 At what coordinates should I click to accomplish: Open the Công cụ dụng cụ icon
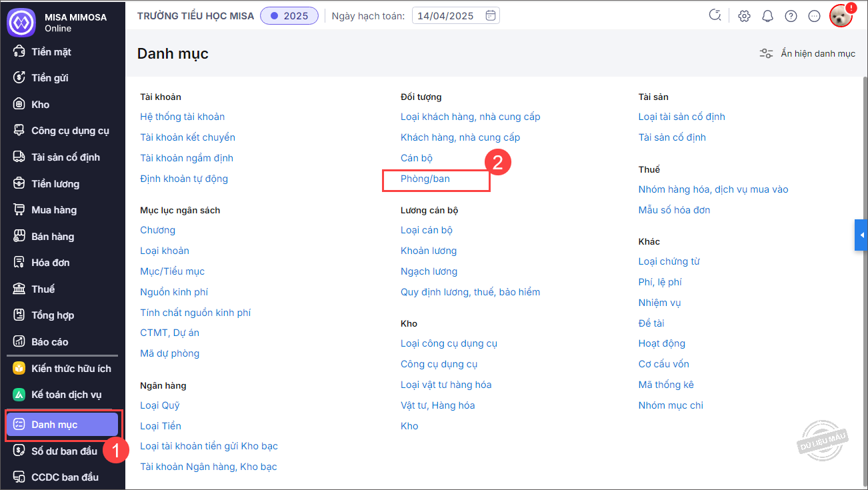tap(19, 131)
